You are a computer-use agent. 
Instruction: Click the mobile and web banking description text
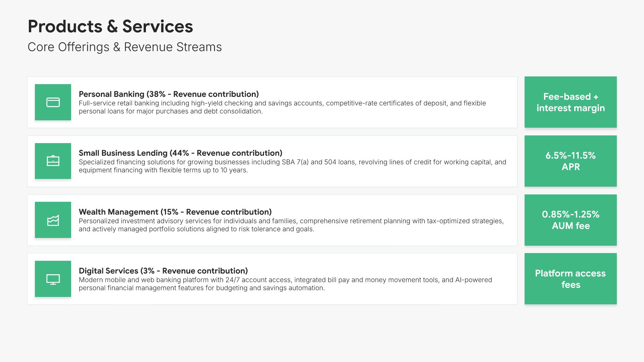(x=285, y=284)
